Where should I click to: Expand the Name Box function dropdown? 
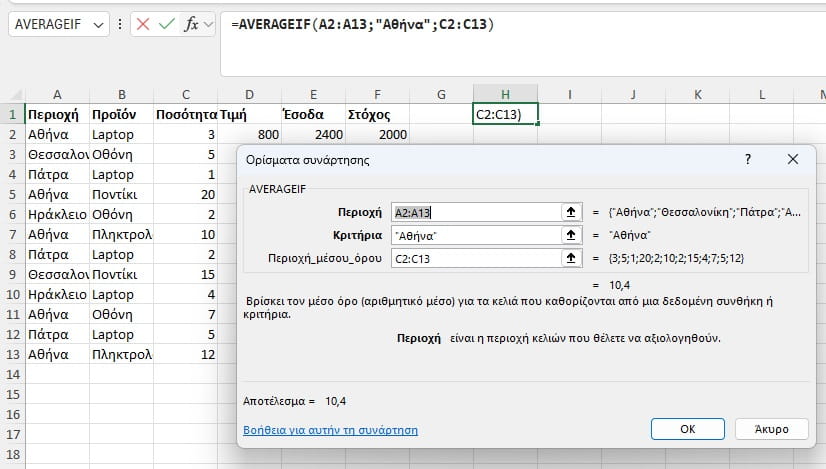point(98,24)
